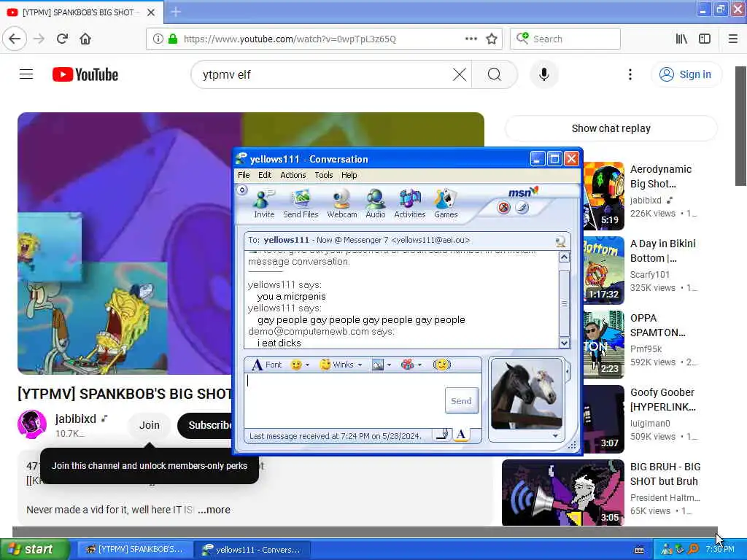Switch to handwriting input mode icon
747x560 pixels.
click(443, 435)
